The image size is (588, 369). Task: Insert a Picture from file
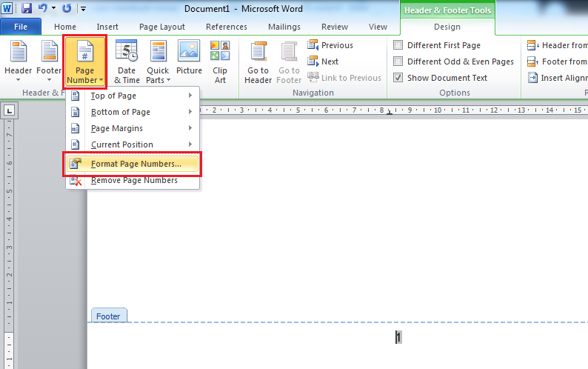tap(189, 59)
